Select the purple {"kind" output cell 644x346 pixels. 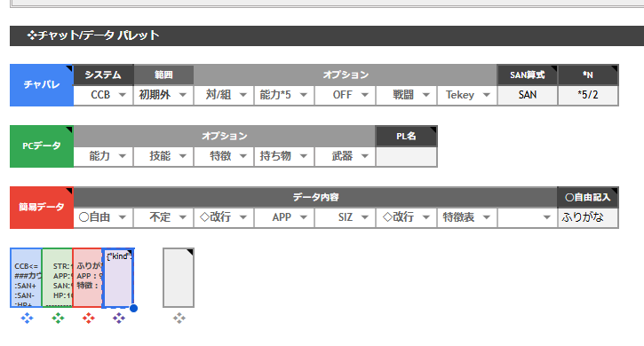(x=118, y=278)
